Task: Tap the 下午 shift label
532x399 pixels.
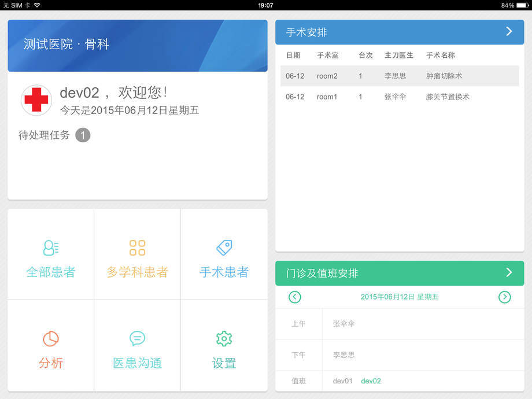Action: (x=298, y=355)
